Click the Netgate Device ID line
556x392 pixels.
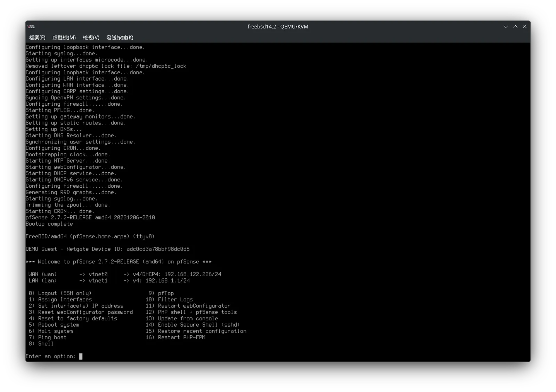(108, 249)
